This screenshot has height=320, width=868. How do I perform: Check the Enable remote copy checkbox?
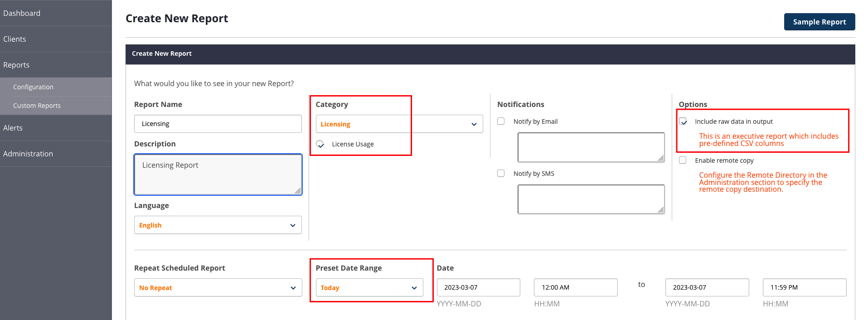point(683,160)
